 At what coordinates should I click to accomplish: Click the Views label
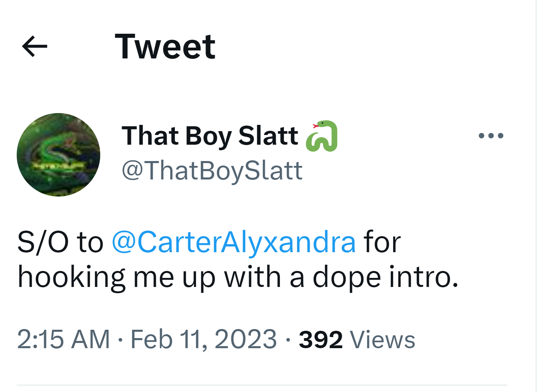382,339
